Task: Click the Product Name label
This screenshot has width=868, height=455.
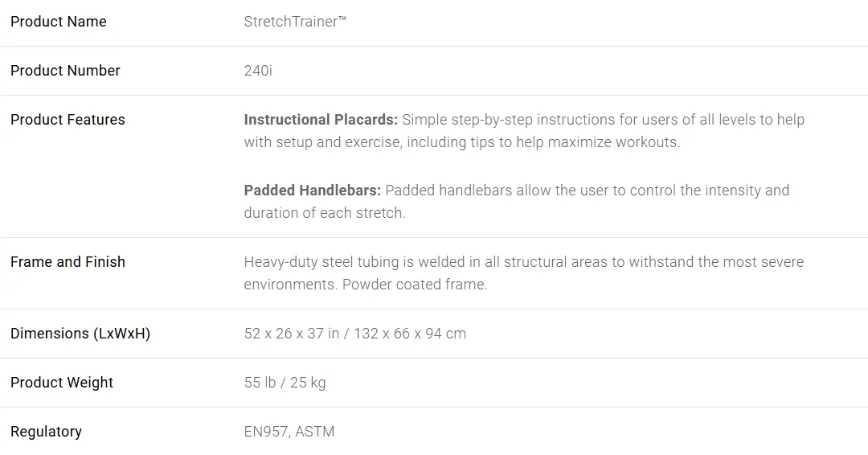Action: 58,22
